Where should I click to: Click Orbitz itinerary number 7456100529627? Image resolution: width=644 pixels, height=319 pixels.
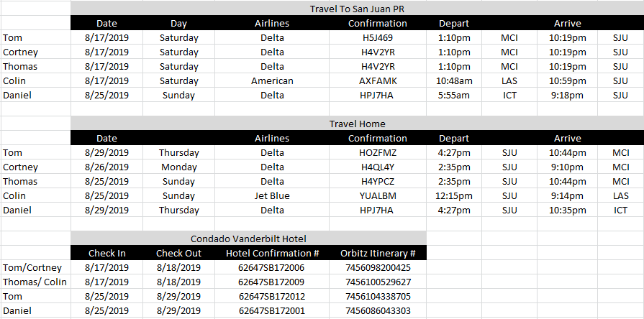click(x=378, y=282)
